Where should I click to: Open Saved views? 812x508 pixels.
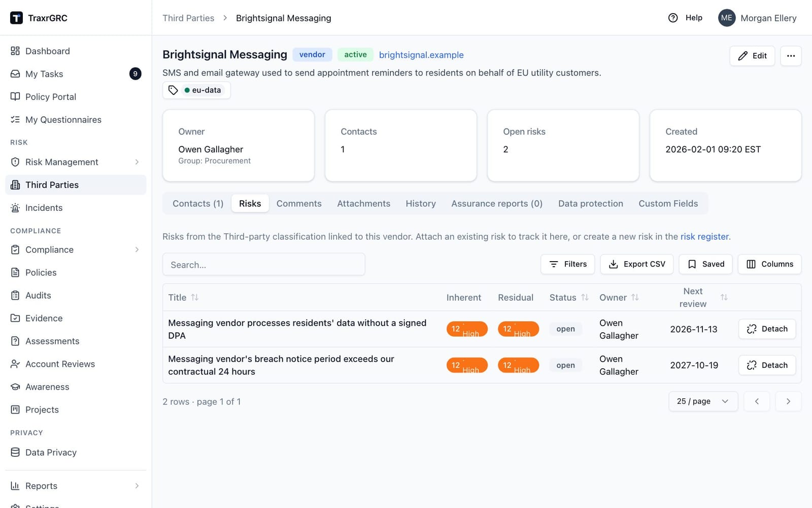706,264
